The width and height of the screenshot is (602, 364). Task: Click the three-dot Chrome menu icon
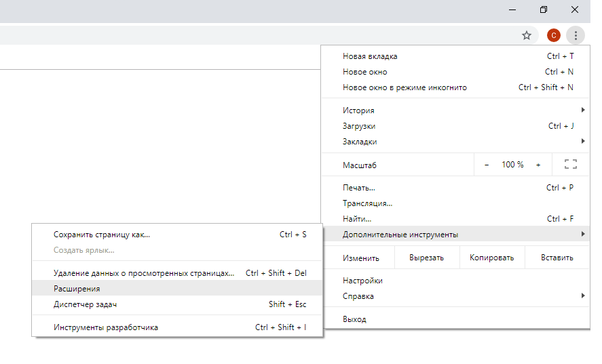(576, 35)
